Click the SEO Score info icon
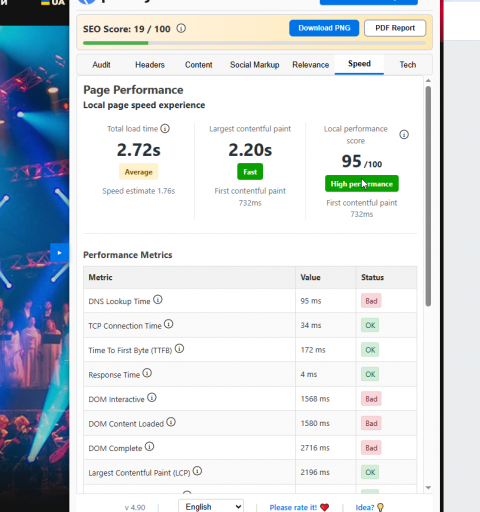This screenshot has width=480, height=512. [x=181, y=29]
